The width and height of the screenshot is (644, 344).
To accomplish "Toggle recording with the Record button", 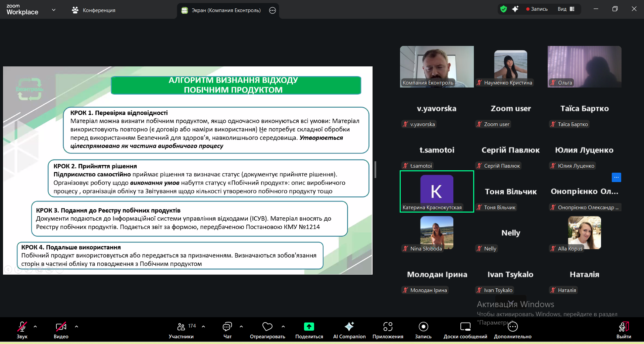I will pos(423,330).
